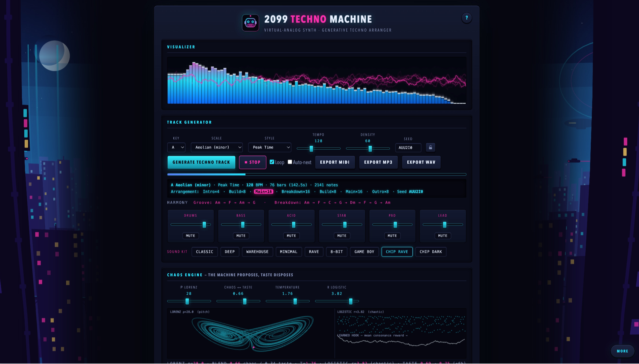Enable the Loop checkbox
The height and width of the screenshot is (364, 639).
pyautogui.click(x=272, y=162)
